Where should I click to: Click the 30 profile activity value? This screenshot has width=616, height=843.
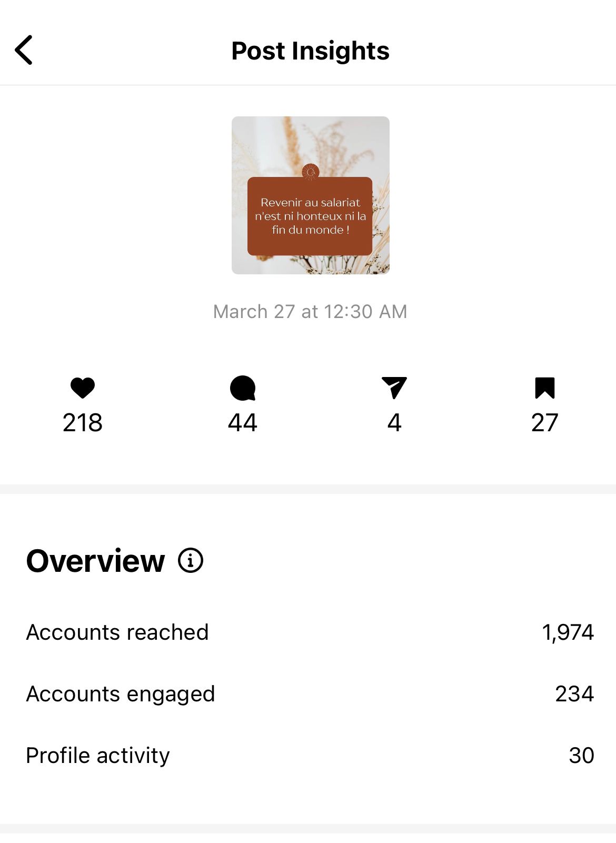coord(581,756)
